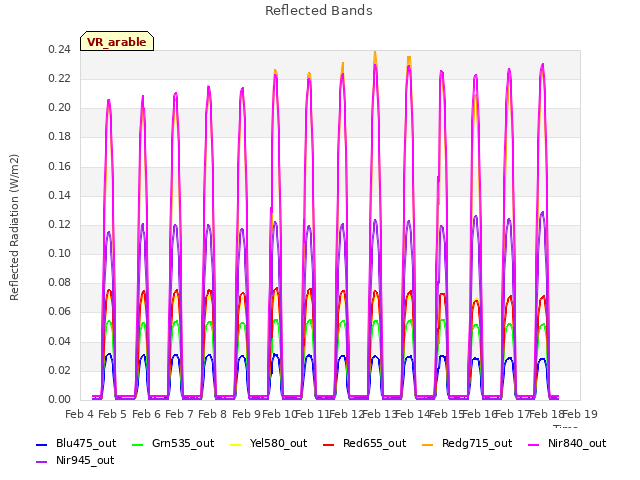The width and height of the screenshot is (640, 480).
Task: Click the Feb 5 x-axis tick label
Action: [x=113, y=414]
